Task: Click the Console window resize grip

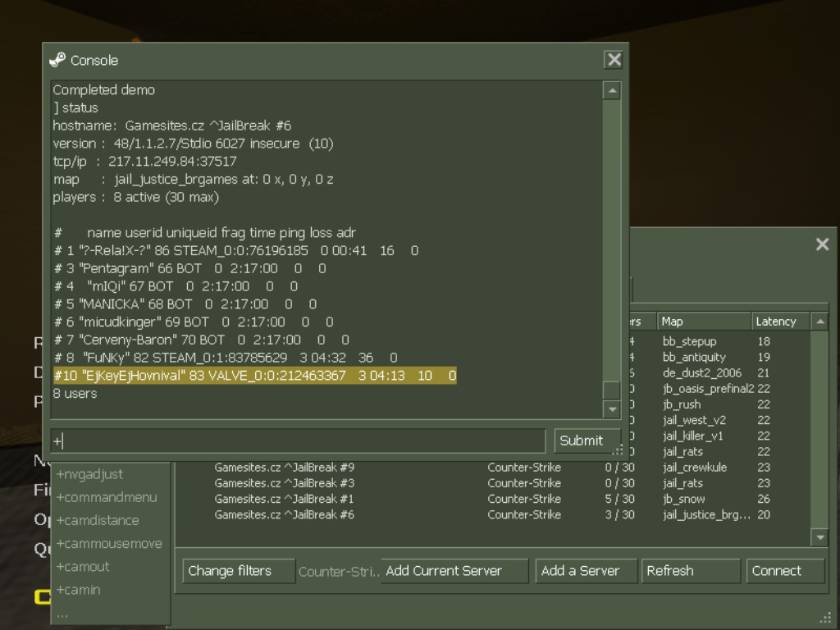Action: point(619,450)
